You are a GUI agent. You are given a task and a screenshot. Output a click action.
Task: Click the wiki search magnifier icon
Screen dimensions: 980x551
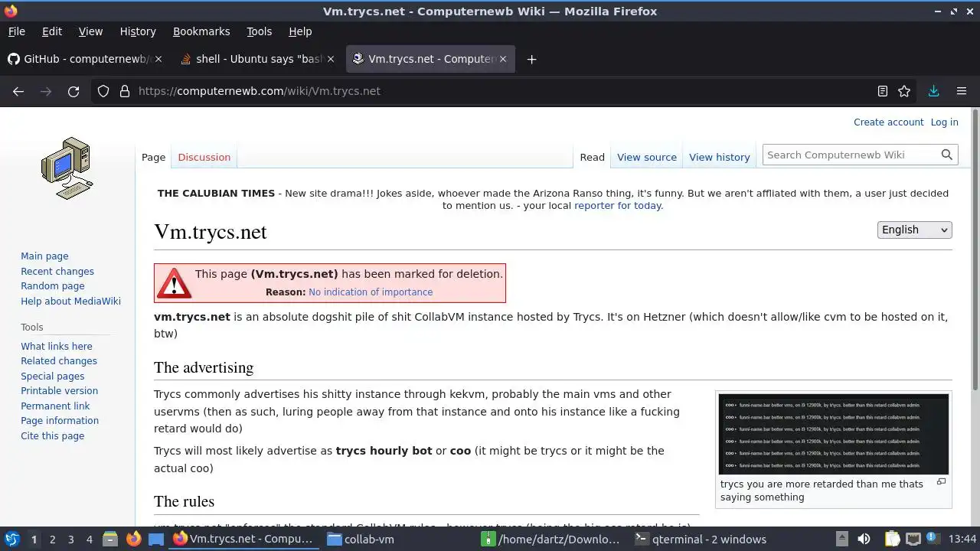point(947,155)
